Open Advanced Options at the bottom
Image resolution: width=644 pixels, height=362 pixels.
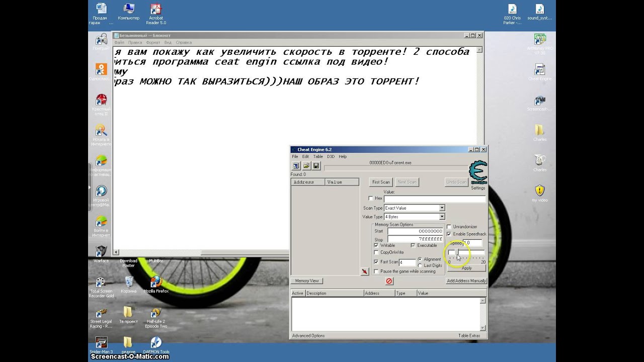tap(308, 336)
